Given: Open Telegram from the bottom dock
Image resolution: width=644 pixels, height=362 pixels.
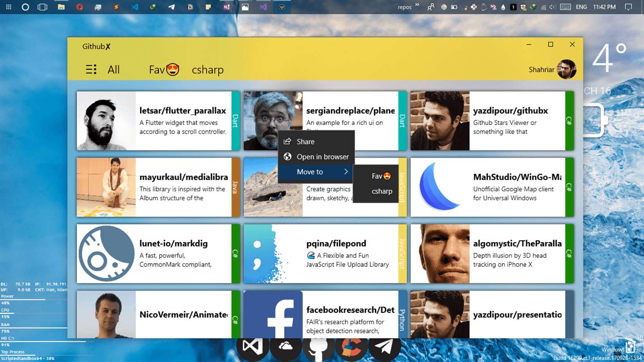Looking at the screenshot, I should (x=385, y=346).
